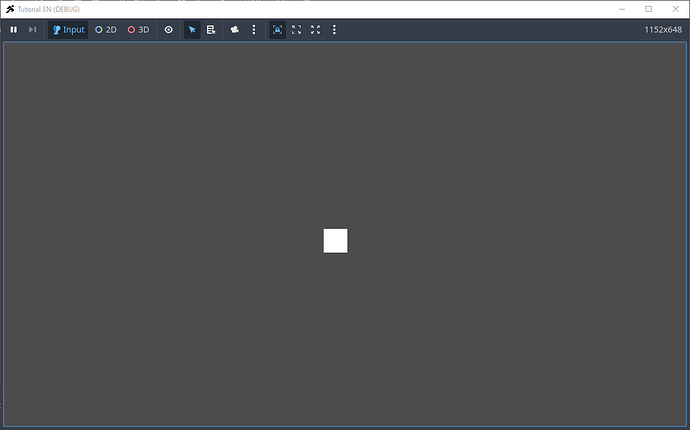Select the Input mode button

[x=68, y=30]
